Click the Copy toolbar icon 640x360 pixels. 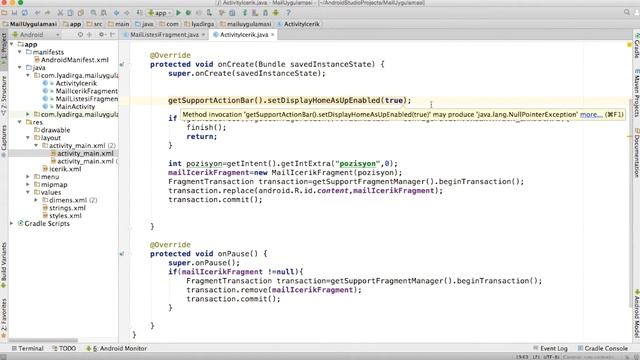tap(70, 13)
